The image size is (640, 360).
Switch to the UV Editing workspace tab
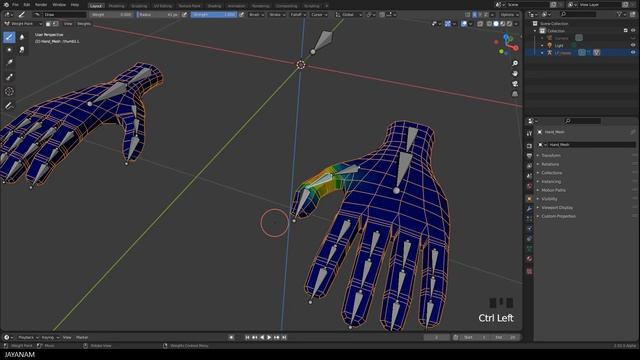tap(163, 6)
